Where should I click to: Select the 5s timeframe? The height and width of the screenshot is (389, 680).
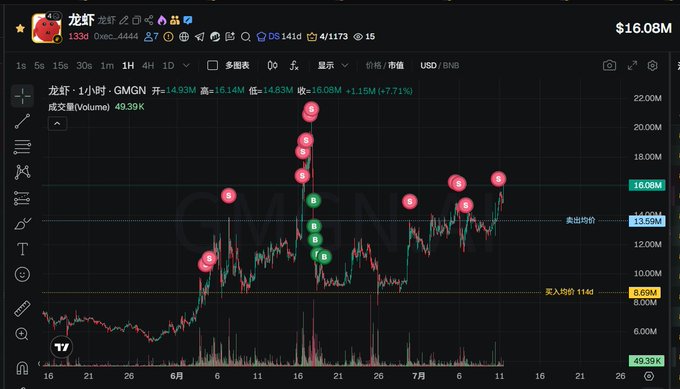pos(39,65)
